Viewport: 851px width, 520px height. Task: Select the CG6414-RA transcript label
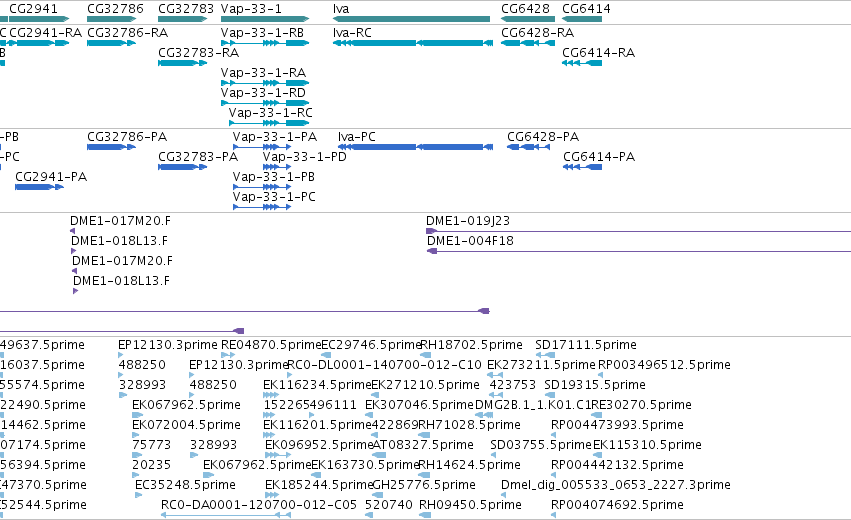tap(598, 53)
